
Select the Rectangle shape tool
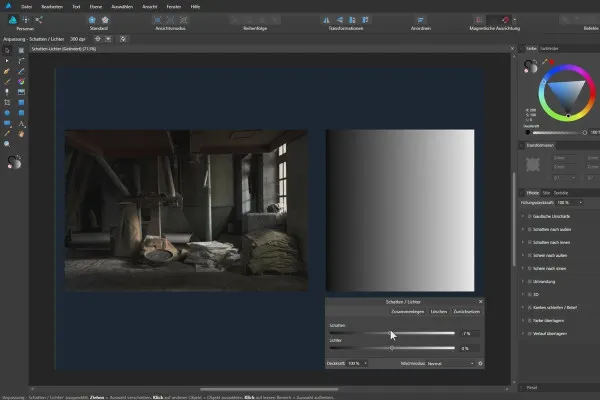21,103
